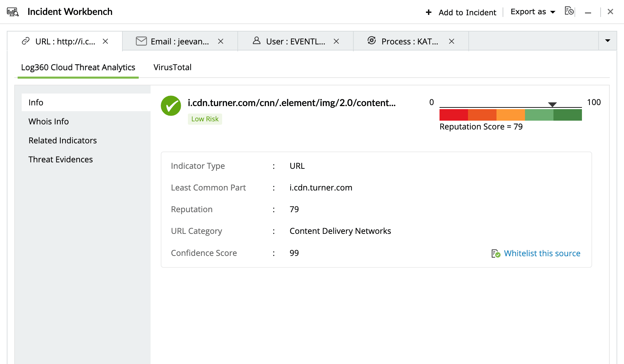Close the User tab
The height and width of the screenshot is (364, 624).
[x=336, y=41]
